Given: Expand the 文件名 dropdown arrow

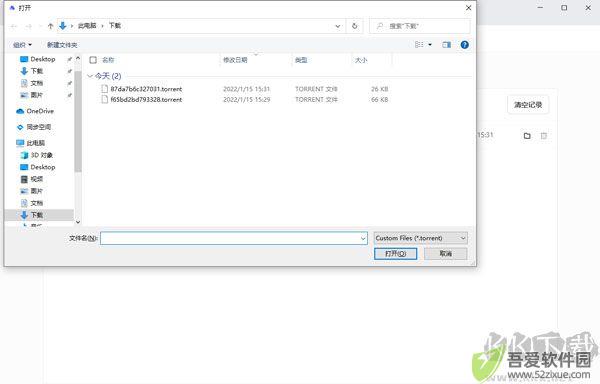Looking at the screenshot, I should pos(363,238).
